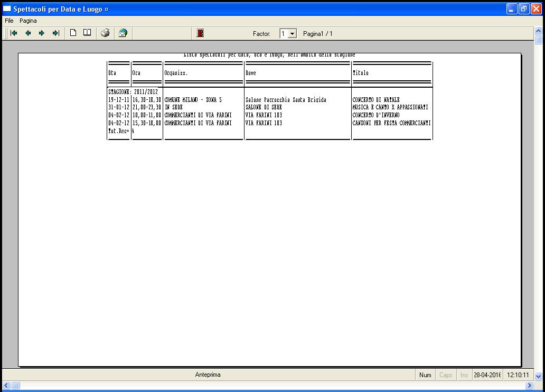Jump to the last page
This screenshot has height=392, width=545.
(x=55, y=33)
